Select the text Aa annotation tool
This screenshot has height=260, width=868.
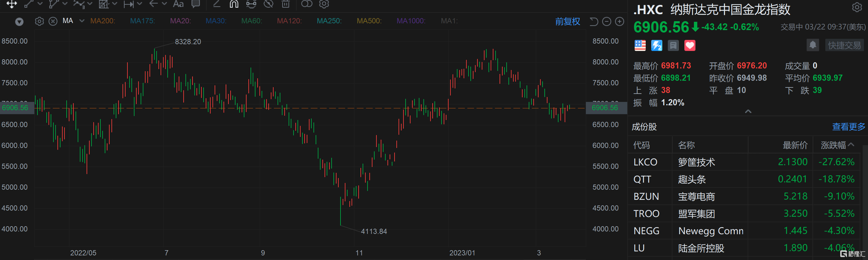coord(178,4)
